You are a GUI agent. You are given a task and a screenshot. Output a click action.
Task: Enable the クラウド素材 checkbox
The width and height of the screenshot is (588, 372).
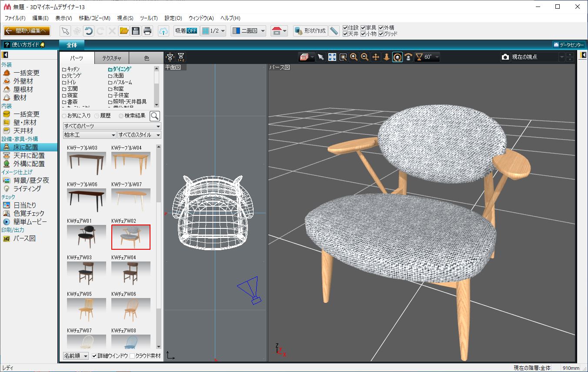tap(132, 356)
